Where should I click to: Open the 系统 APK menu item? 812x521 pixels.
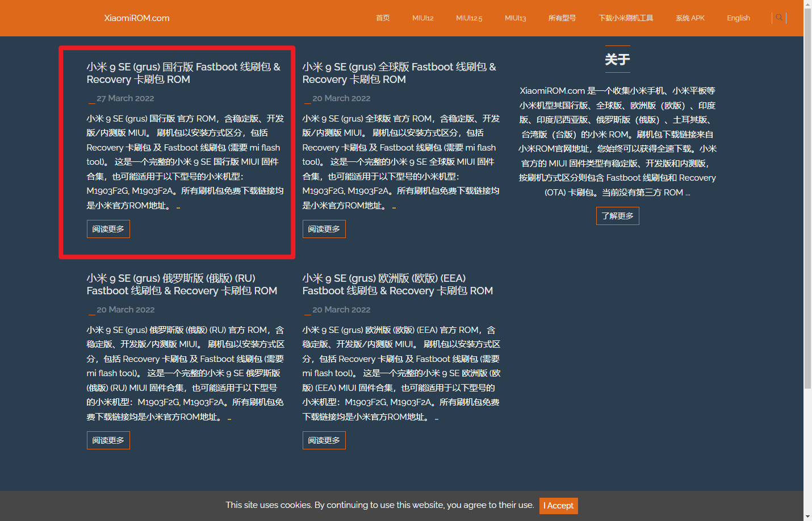(690, 18)
